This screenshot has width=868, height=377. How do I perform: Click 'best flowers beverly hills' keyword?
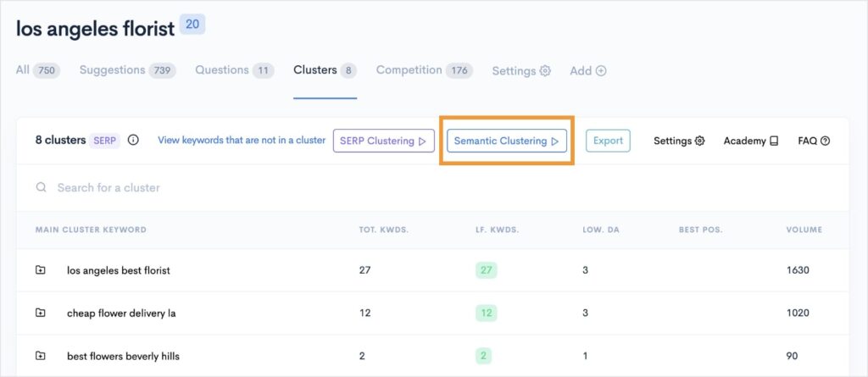pyautogui.click(x=123, y=356)
